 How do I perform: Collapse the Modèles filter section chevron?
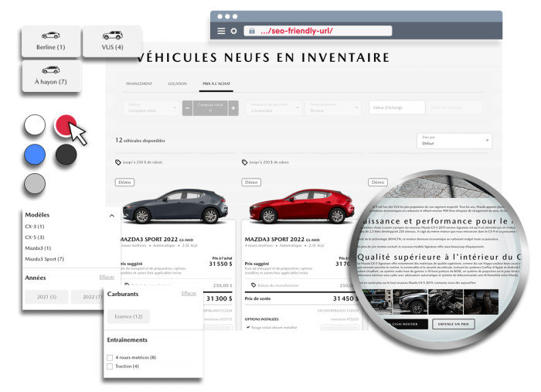pos(112,216)
